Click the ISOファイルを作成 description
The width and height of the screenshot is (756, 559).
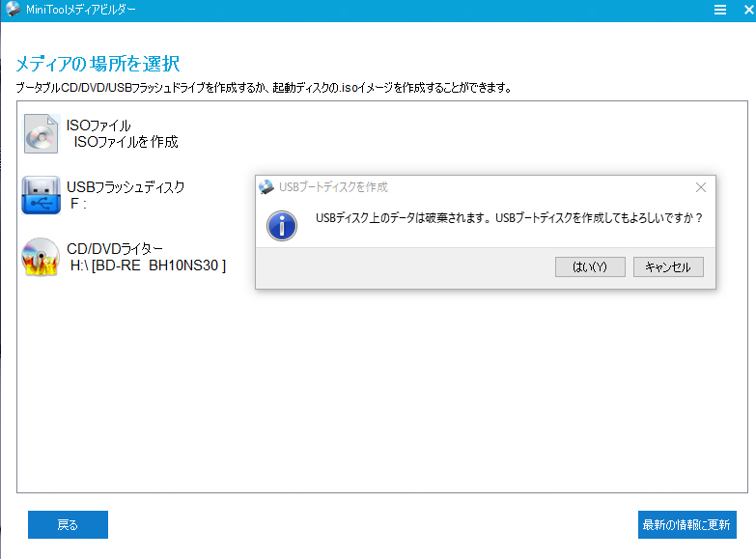[x=126, y=142]
